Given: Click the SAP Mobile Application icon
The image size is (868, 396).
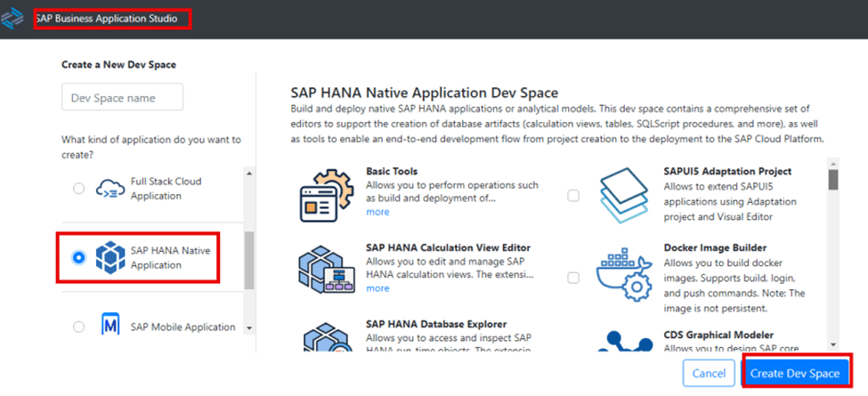Looking at the screenshot, I should point(110,326).
